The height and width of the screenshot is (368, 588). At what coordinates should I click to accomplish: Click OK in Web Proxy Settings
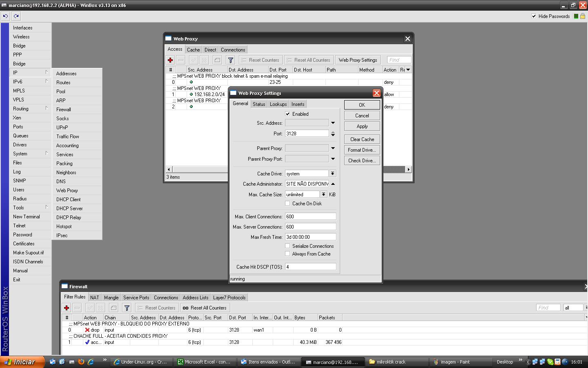(x=362, y=105)
